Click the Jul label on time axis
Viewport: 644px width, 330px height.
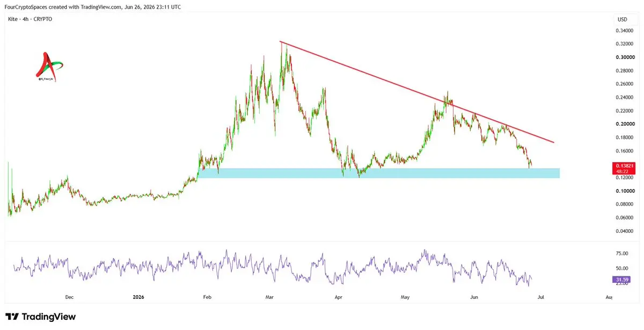(540, 297)
